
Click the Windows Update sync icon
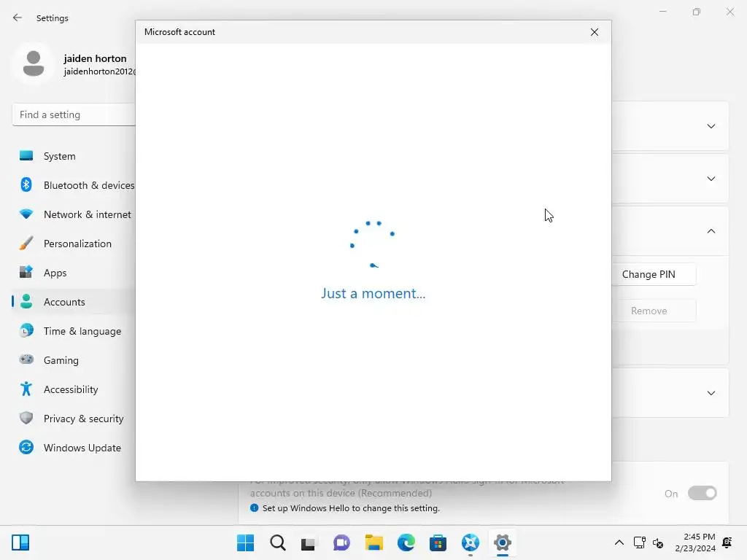pyautogui.click(x=26, y=447)
